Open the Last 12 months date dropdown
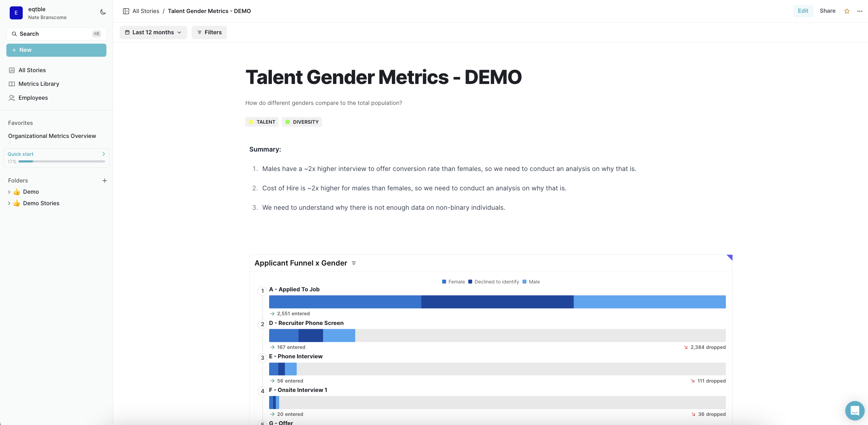Viewport: 868px width, 425px height. (x=153, y=32)
